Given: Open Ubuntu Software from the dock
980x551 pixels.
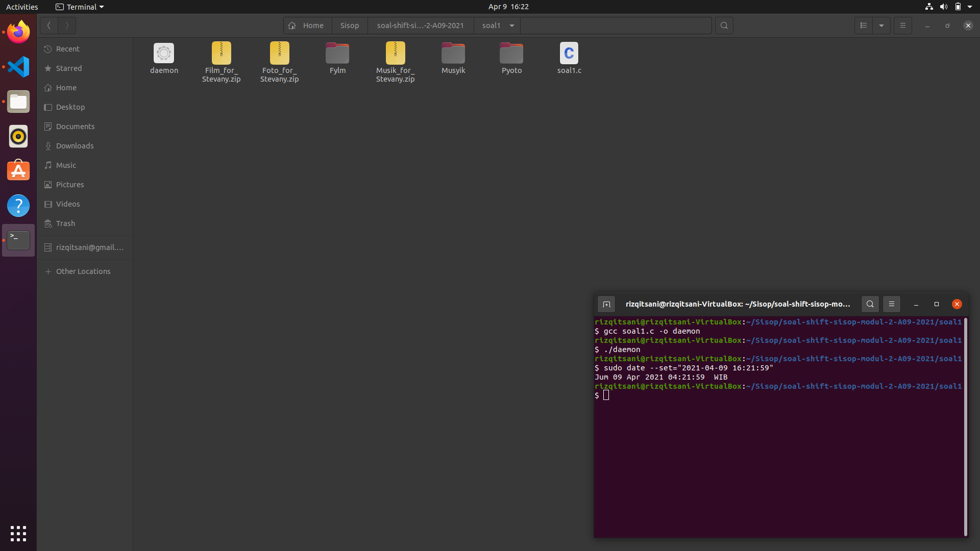Looking at the screenshot, I should [x=18, y=171].
